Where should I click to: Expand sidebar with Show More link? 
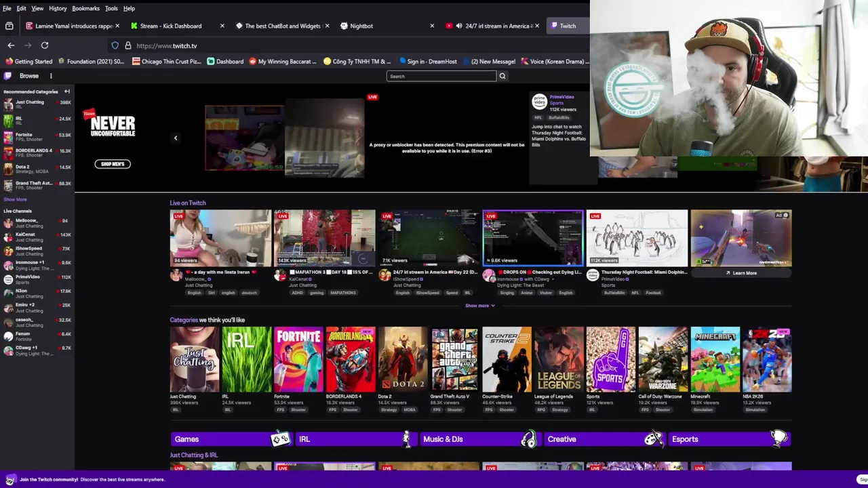[x=15, y=199]
